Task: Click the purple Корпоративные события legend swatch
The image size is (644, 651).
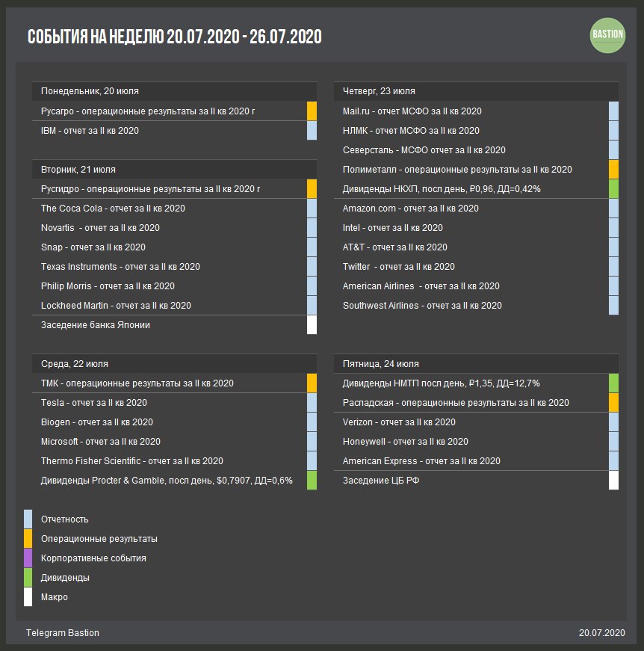Action: 28,558
